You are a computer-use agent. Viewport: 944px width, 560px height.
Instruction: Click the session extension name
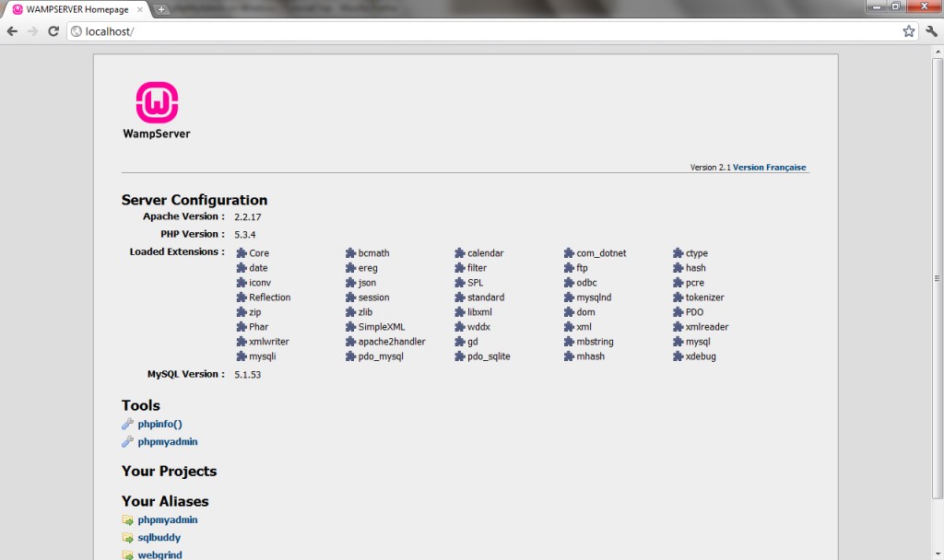click(374, 297)
